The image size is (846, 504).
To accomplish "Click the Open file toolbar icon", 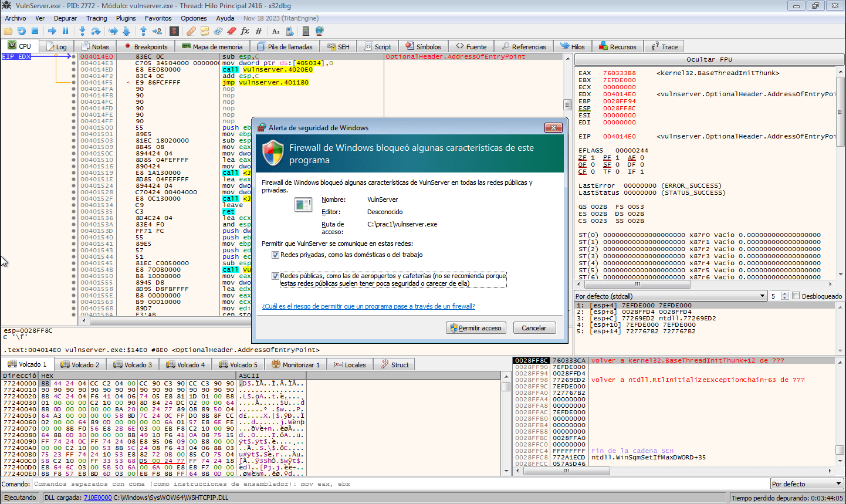I will (x=8, y=31).
